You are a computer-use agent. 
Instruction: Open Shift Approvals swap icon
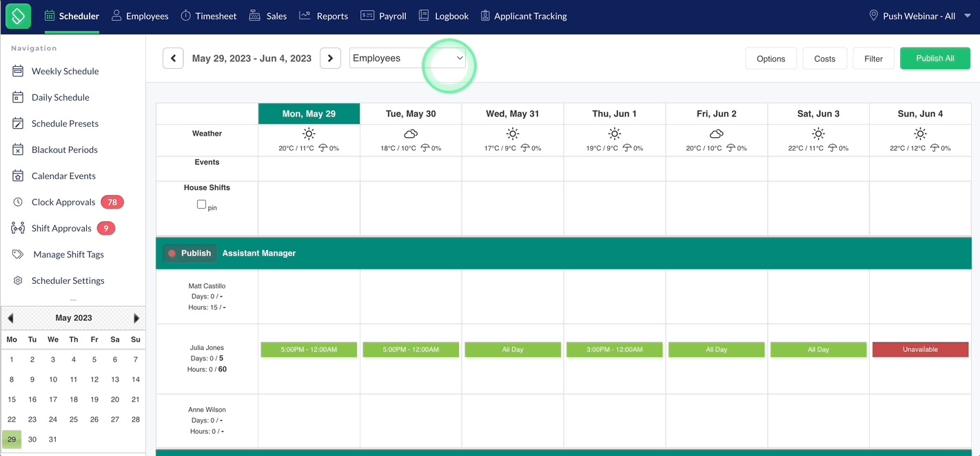(x=18, y=228)
